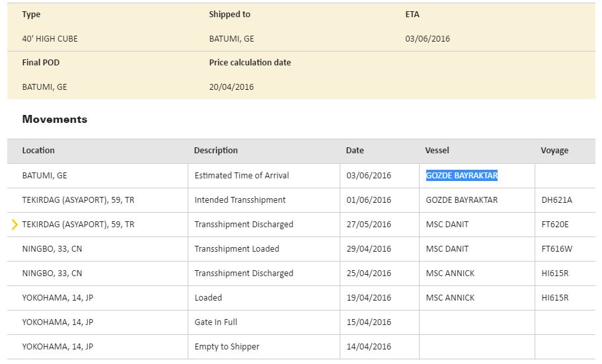
Task: Click the ETA date 03/06/2016 in header
Action: point(428,39)
